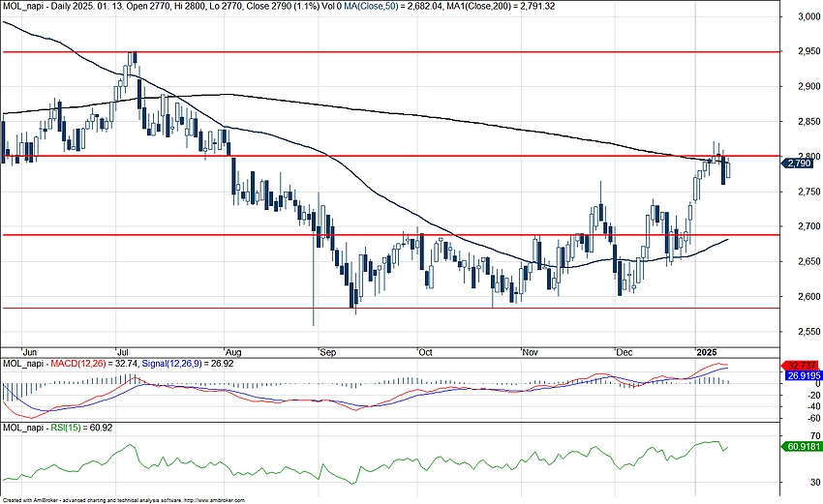823x504 pixels.
Task: Click the Jun date axis label
Action: (30, 352)
